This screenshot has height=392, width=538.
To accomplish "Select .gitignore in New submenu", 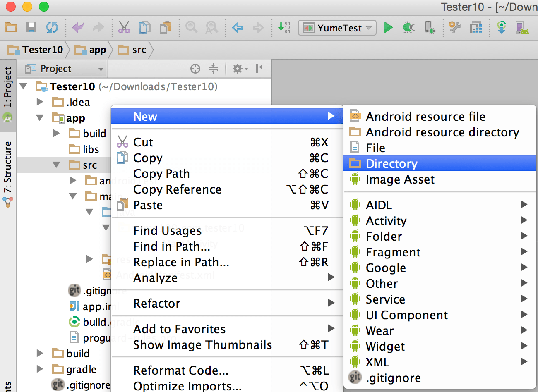I will (x=440, y=378).
